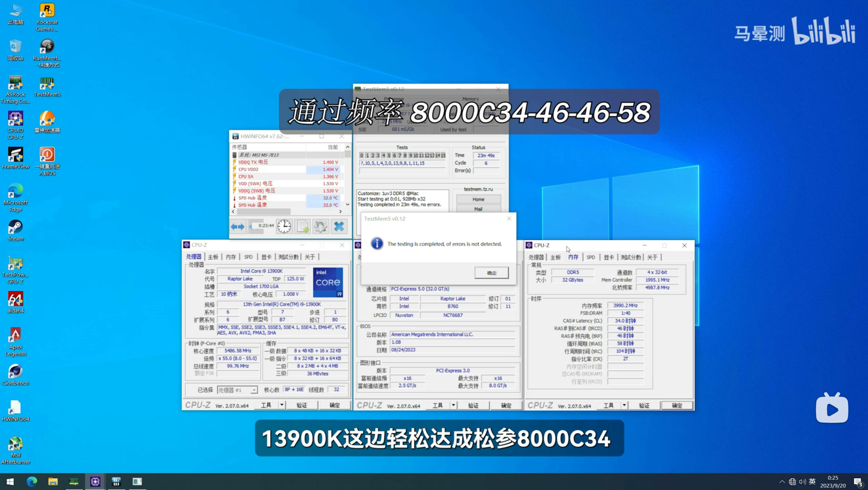Open the CPUID CPU-Z desktop icon
The image size is (868, 490).
pos(15,125)
